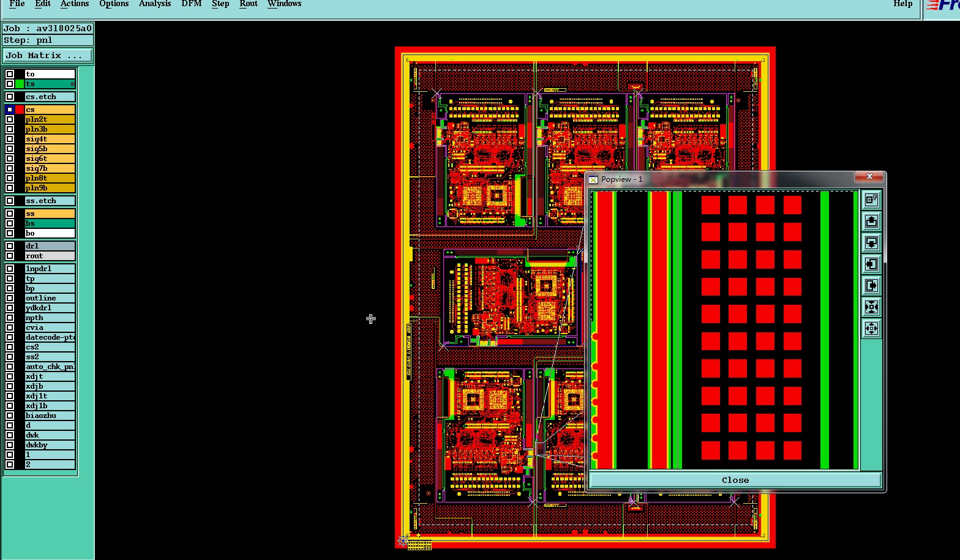Image resolution: width=960 pixels, height=560 pixels.
Task: Open the Analysis menu
Action: (x=155, y=4)
